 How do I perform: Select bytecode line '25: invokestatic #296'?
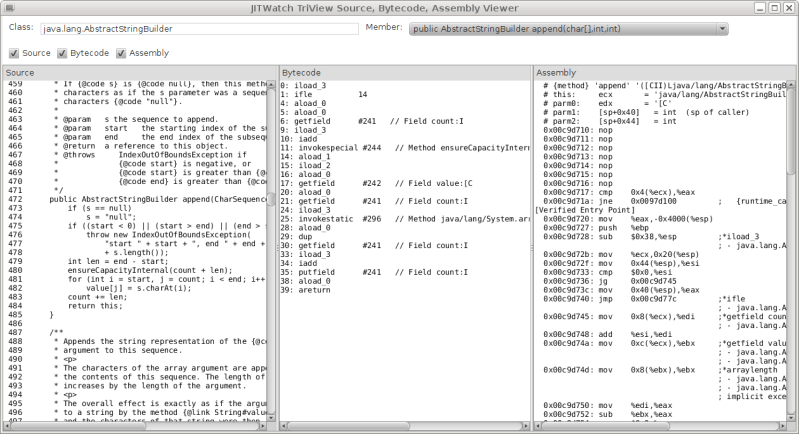tap(405, 219)
